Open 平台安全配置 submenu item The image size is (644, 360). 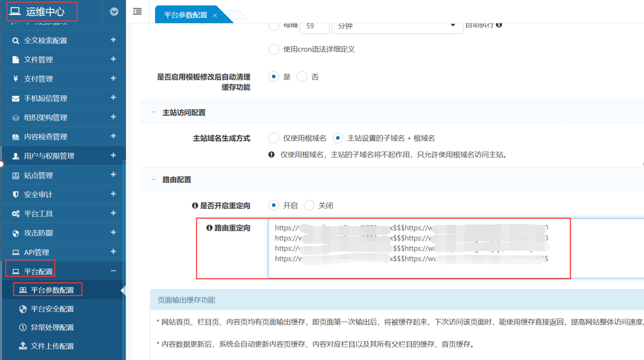(x=52, y=309)
